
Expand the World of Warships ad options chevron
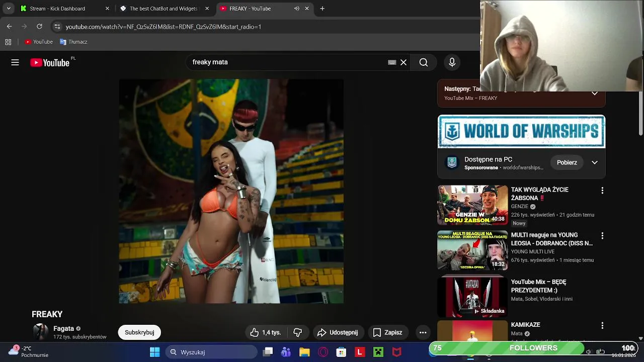pos(595,162)
